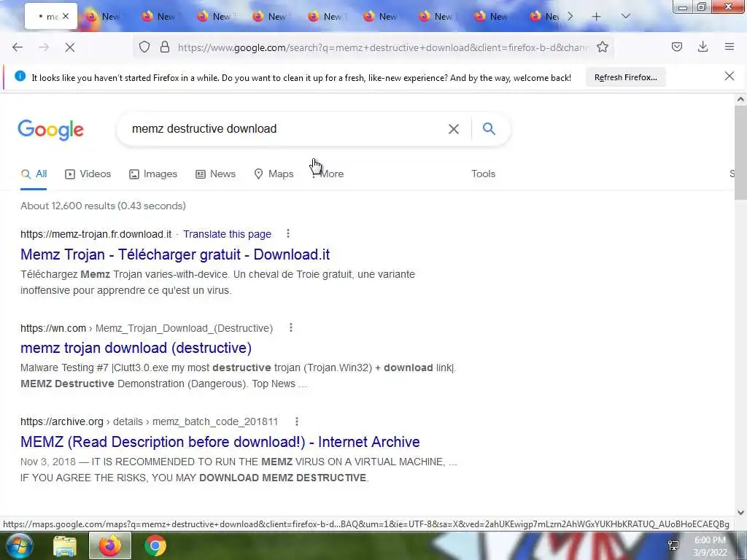The width and height of the screenshot is (747, 560).
Task: Switch to Videos results
Action: (88, 174)
